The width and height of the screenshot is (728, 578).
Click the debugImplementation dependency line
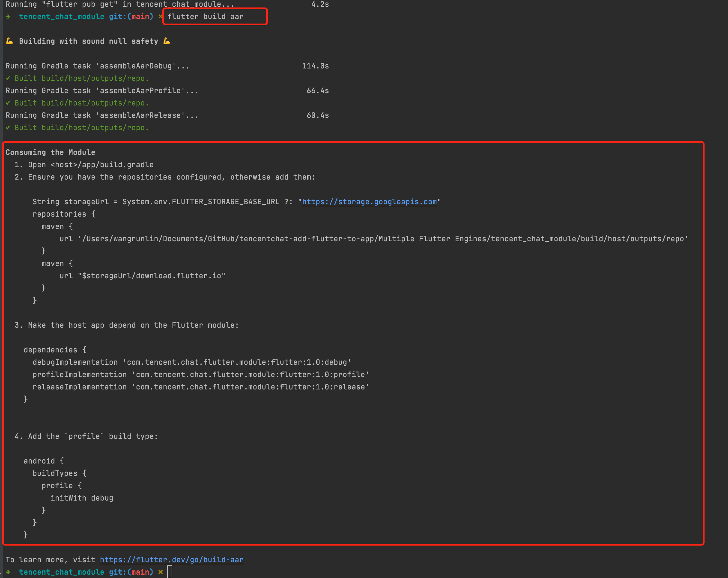click(x=192, y=363)
